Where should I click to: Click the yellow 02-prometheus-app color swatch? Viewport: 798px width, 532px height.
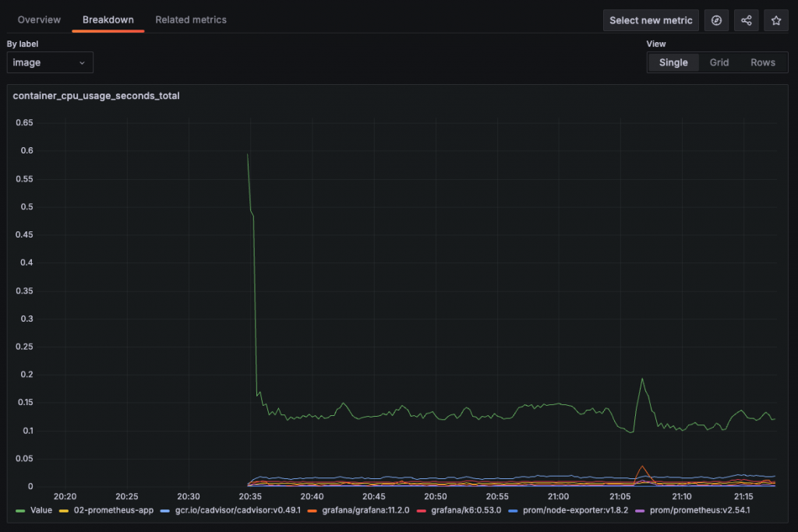pos(64,511)
